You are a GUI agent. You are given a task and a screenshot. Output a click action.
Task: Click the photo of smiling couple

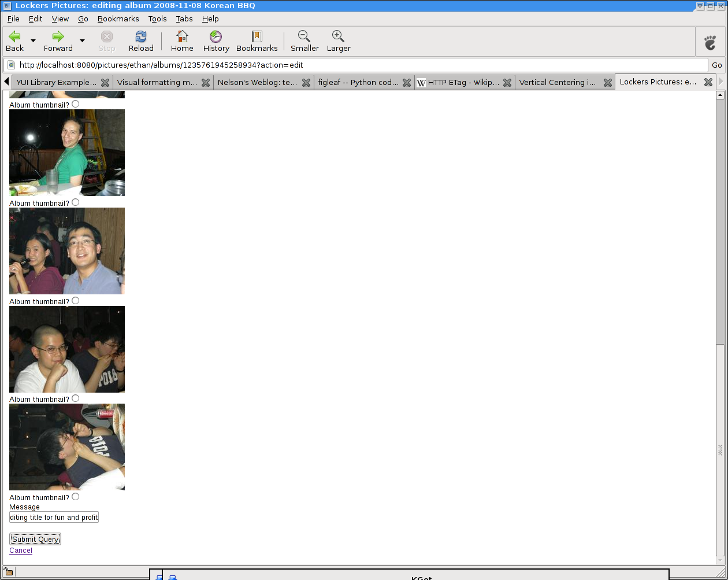[x=67, y=251]
